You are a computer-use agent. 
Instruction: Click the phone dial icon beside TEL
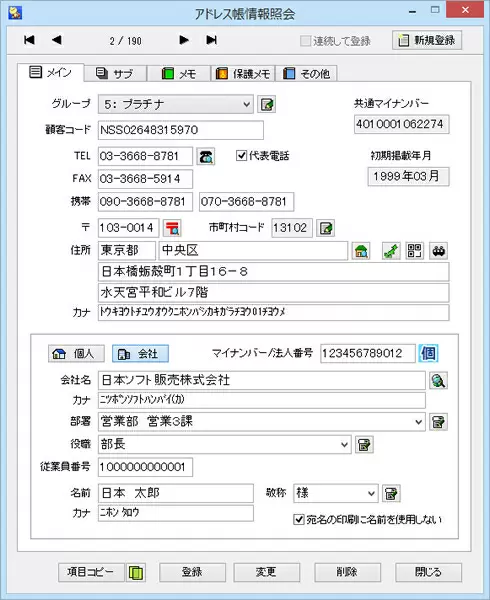206,157
